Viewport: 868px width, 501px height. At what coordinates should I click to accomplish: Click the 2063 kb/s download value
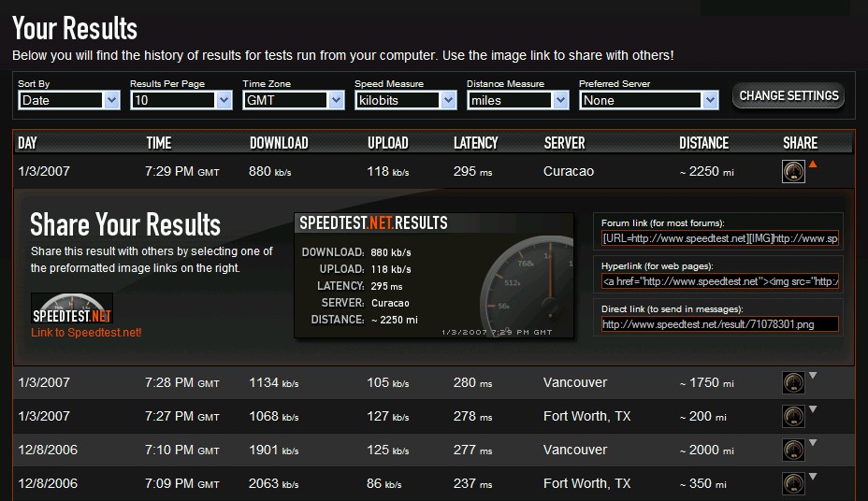click(274, 484)
